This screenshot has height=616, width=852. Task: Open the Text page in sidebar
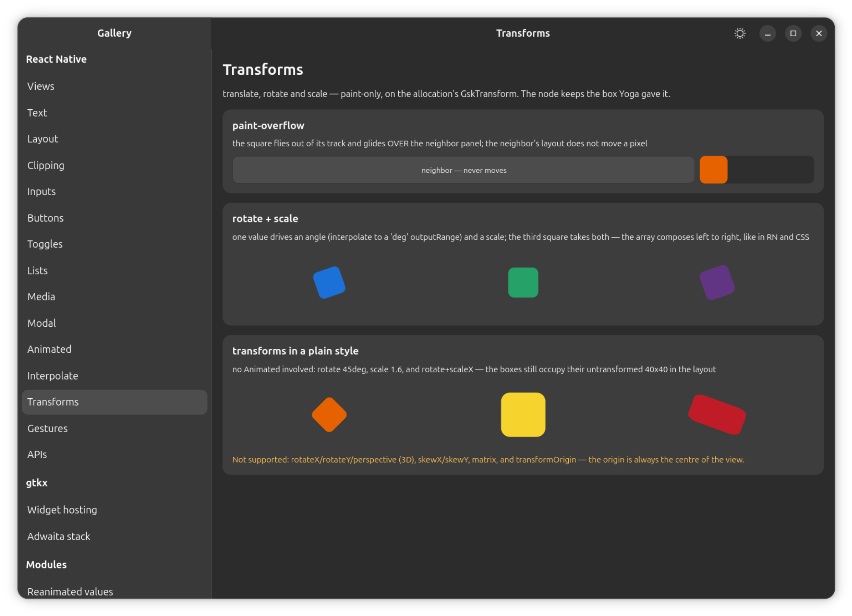coord(115,112)
